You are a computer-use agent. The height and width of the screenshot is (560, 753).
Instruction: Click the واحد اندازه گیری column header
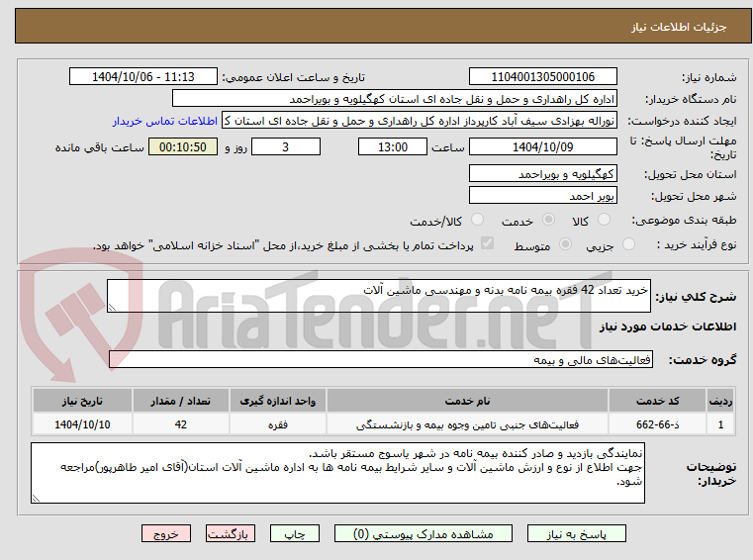278,401
